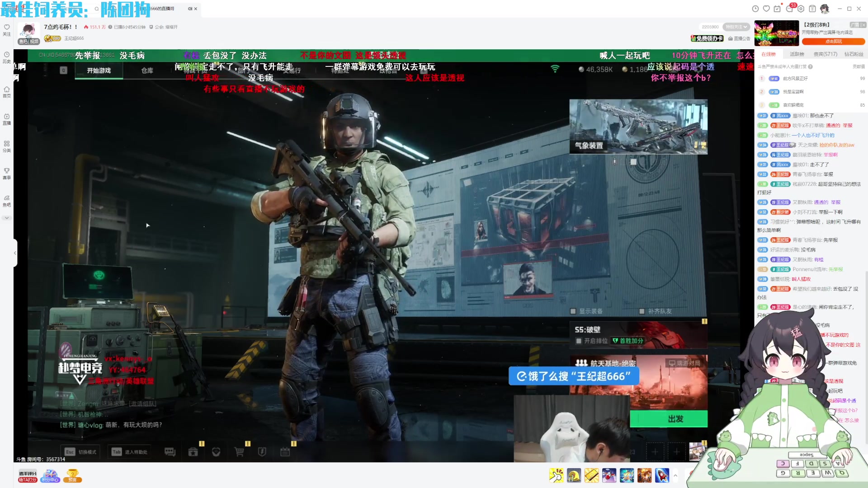
Task: Switch to 活跃榜 active ranking tab
Action: [x=797, y=54]
